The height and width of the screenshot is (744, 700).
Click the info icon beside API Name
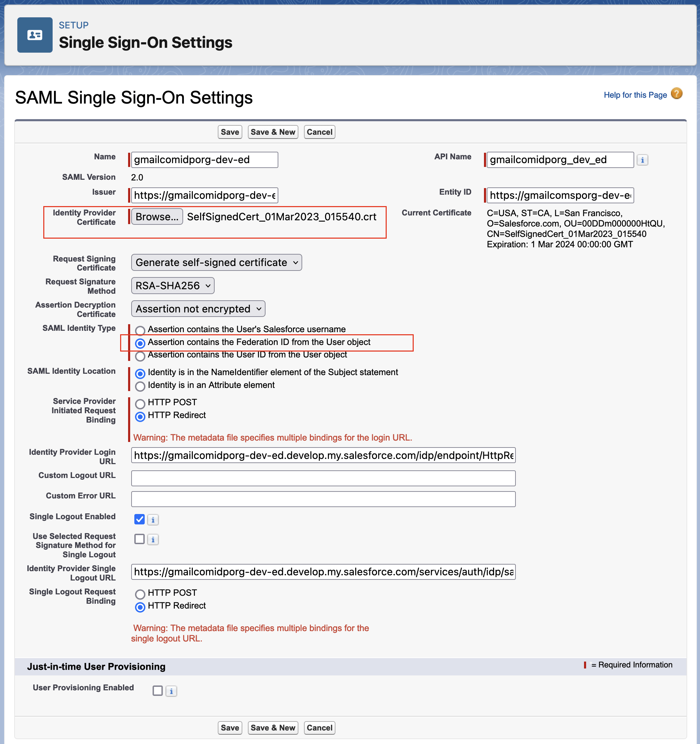pyautogui.click(x=643, y=160)
